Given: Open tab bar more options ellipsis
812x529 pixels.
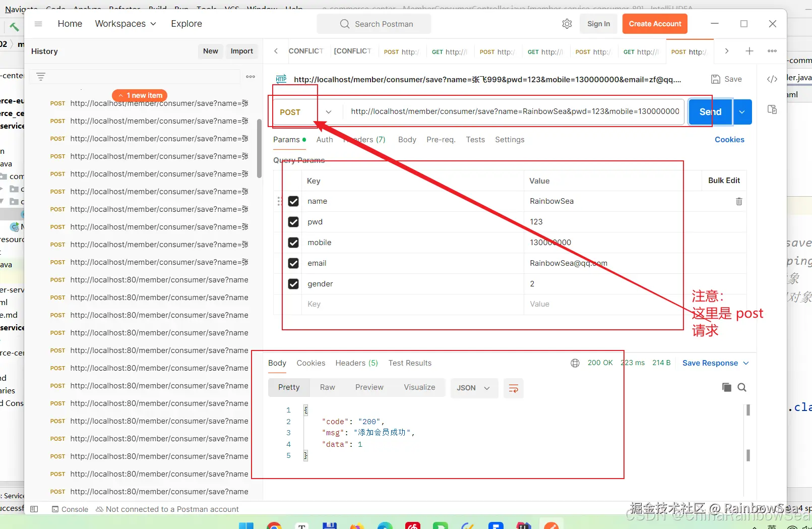Looking at the screenshot, I should (772, 51).
